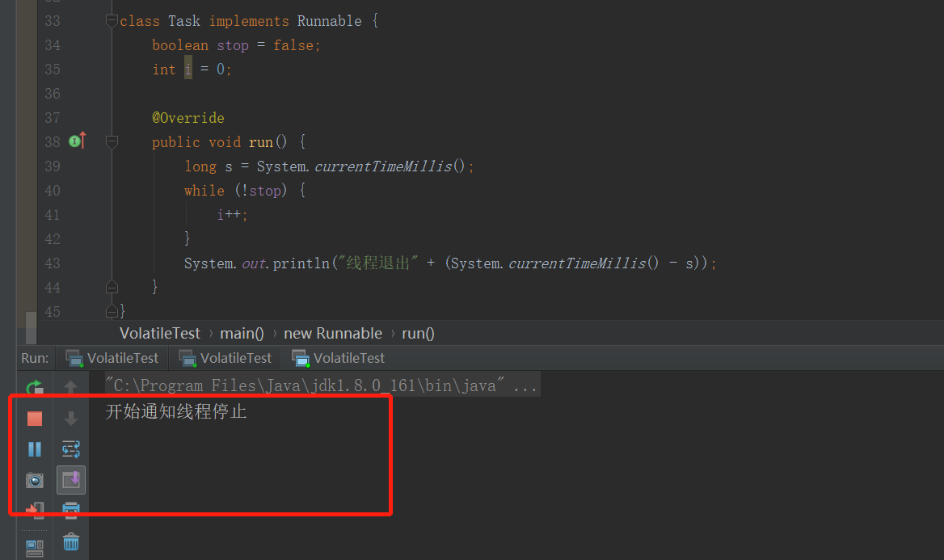The height and width of the screenshot is (560, 944).
Task: Click the implements-method gutter icon on line 38
Action: (78, 141)
